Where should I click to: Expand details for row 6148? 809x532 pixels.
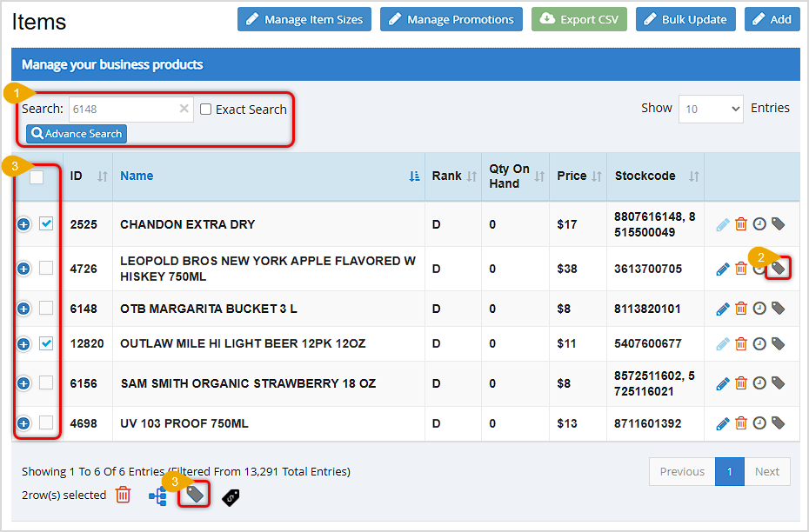(23, 308)
